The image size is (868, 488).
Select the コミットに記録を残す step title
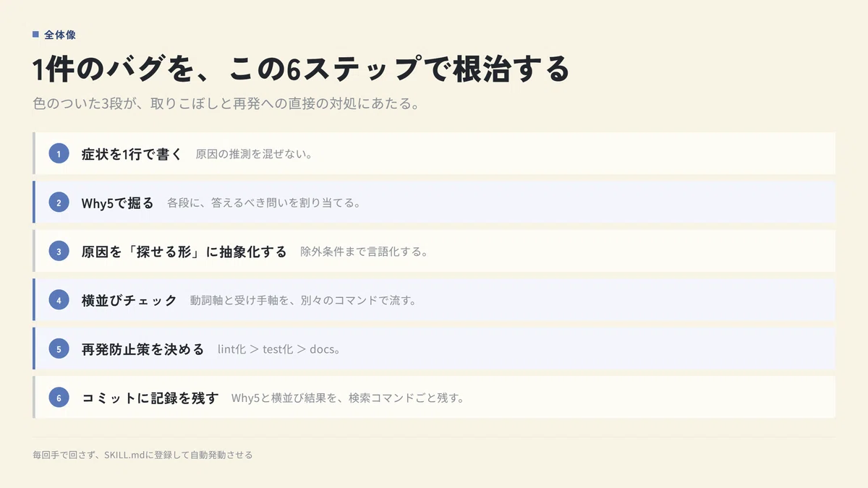point(150,398)
